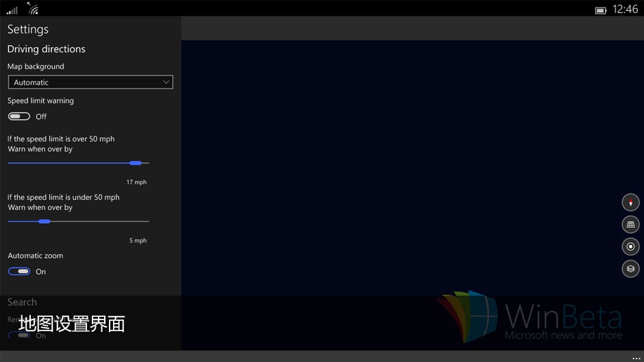
Task: Tap the battery status icon
Action: 600,10
